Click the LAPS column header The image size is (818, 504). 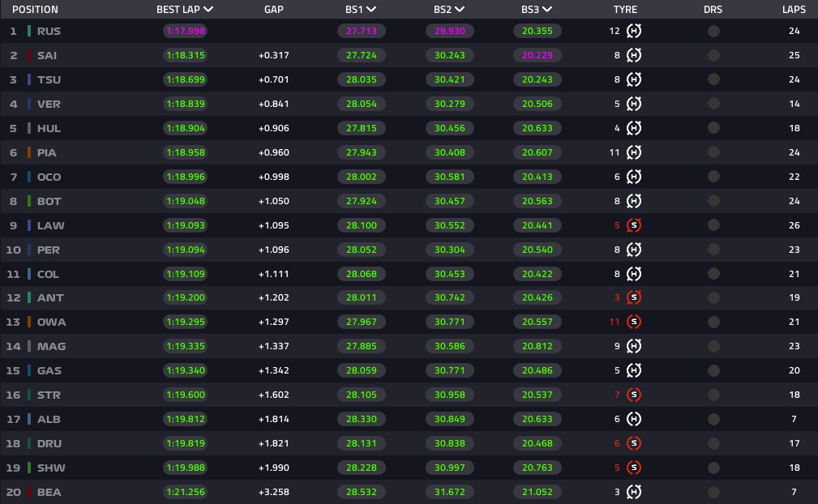[794, 10]
